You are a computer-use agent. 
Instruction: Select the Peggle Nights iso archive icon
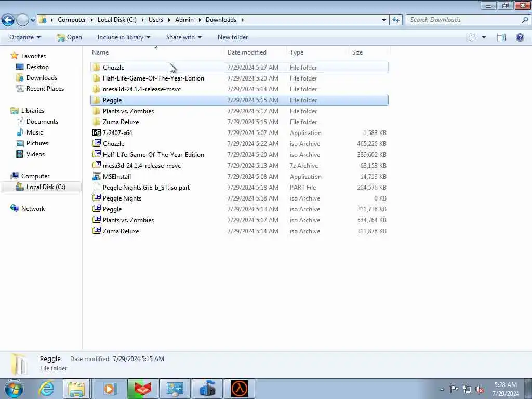pos(96,198)
